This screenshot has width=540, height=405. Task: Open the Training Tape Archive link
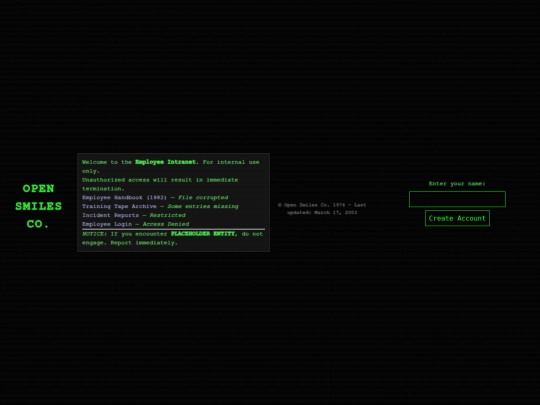(x=119, y=206)
